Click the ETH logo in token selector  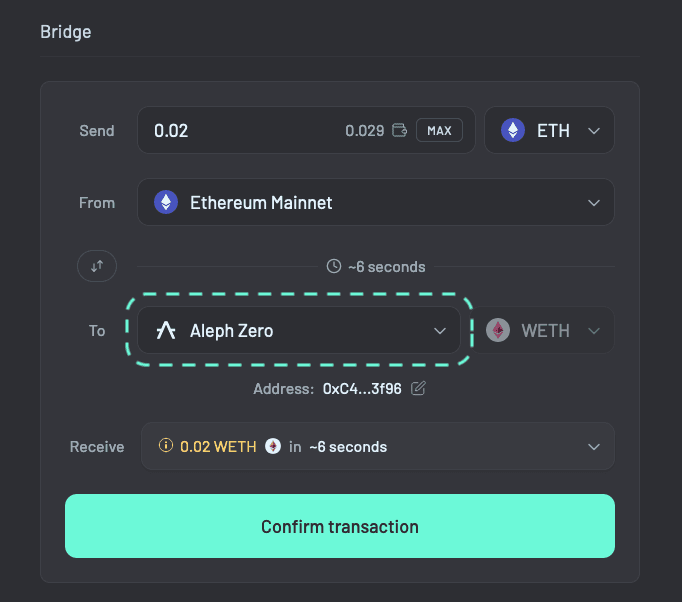click(513, 131)
